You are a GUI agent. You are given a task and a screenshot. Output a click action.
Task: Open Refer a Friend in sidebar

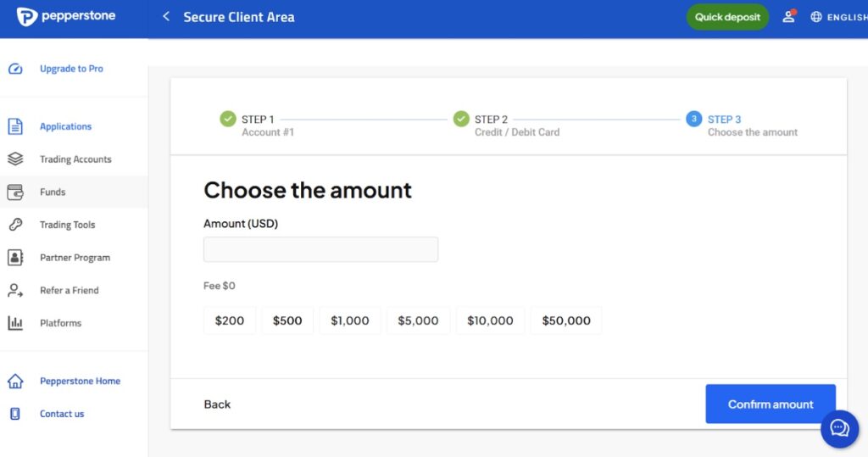click(x=69, y=290)
